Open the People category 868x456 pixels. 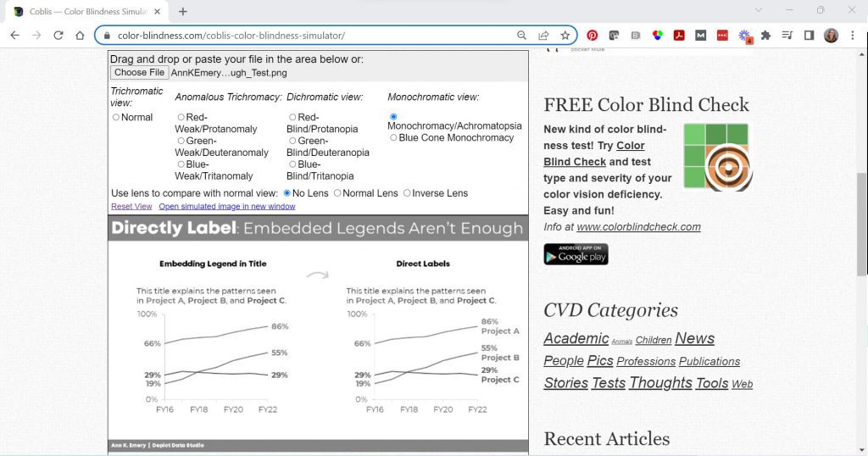(x=564, y=361)
